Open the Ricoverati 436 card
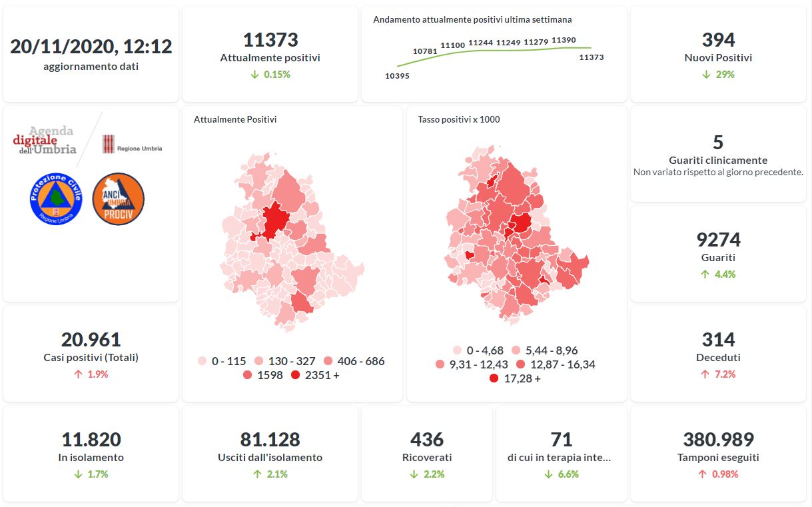This screenshot has height=507, width=812. click(427, 454)
